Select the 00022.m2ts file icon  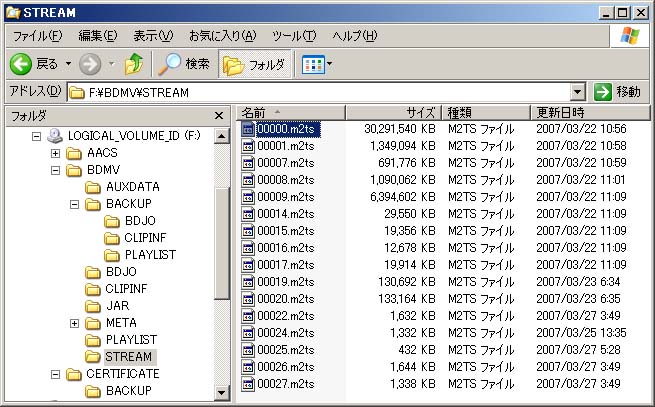coord(248,316)
